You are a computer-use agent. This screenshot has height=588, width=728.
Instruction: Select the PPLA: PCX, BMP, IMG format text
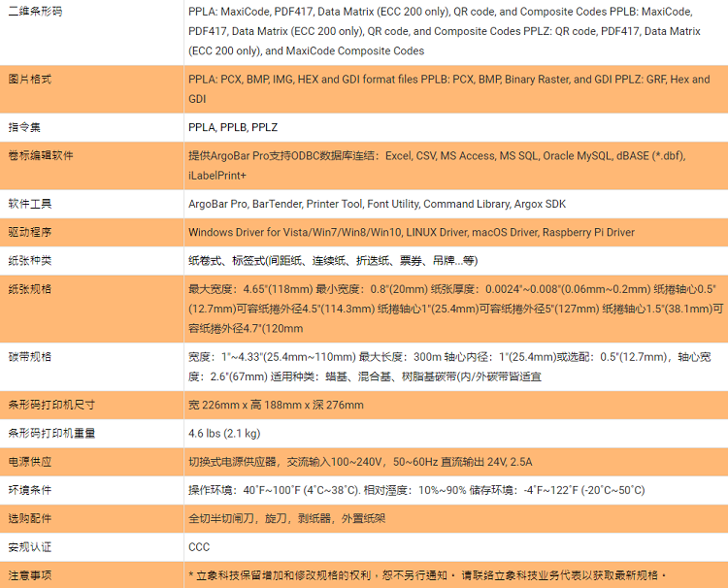[x=449, y=89]
